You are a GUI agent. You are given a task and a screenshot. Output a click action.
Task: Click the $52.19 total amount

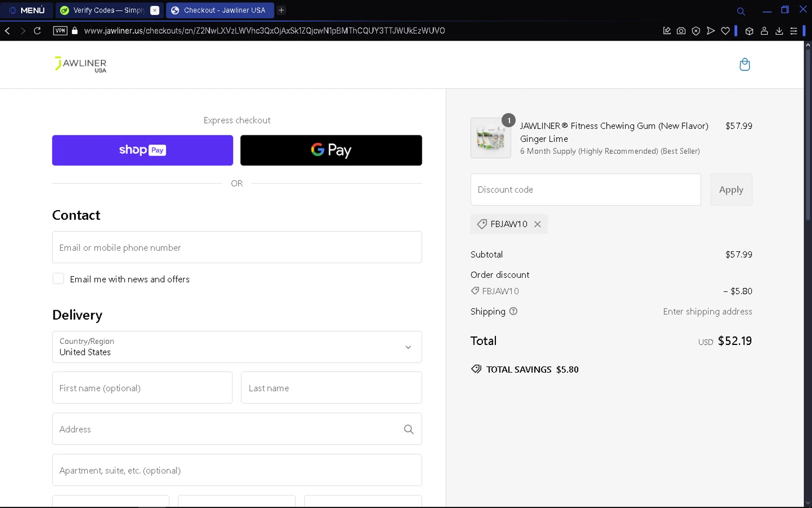click(x=735, y=341)
